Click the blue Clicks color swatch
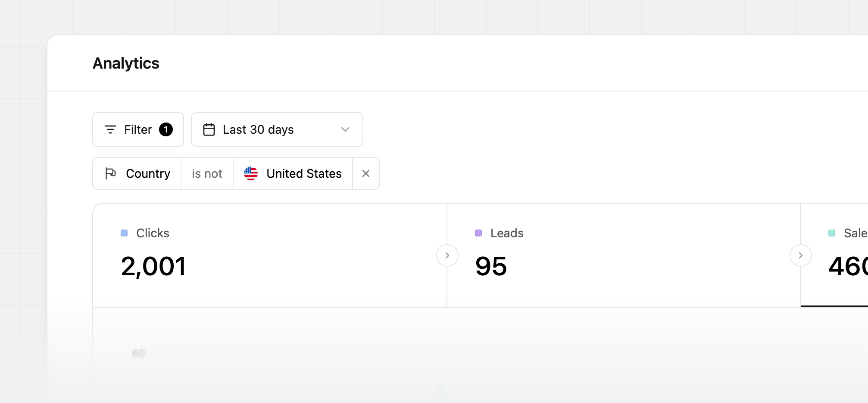 coord(124,233)
